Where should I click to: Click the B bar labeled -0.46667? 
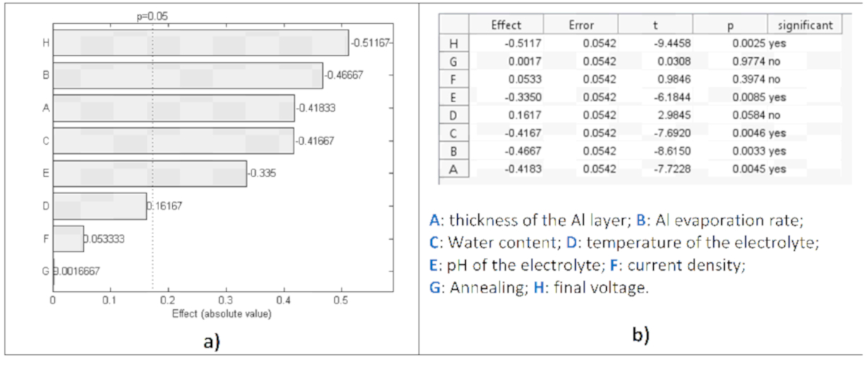click(x=188, y=75)
